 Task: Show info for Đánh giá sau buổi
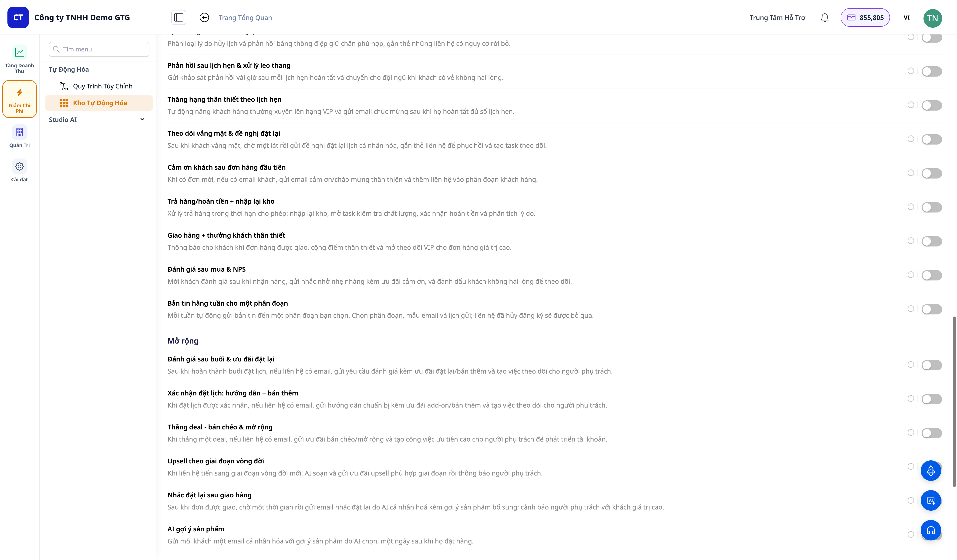tap(911, 365)
